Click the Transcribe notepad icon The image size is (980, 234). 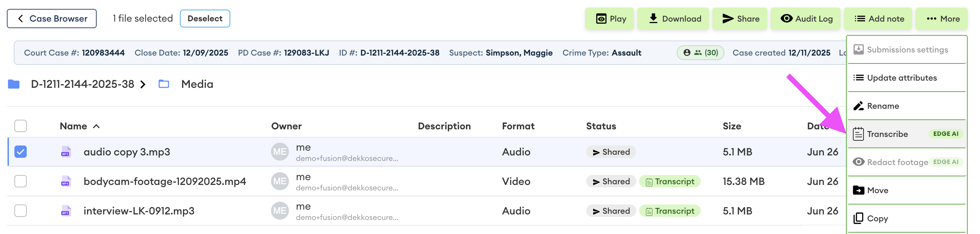[858, 134]
